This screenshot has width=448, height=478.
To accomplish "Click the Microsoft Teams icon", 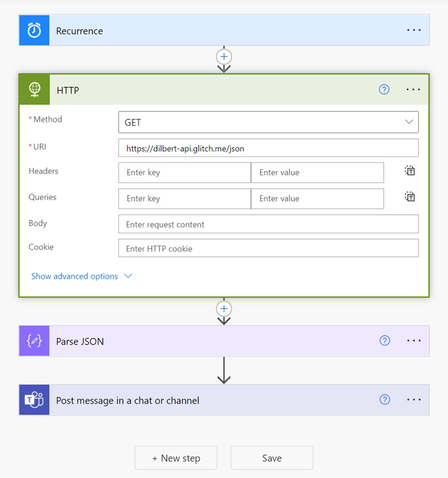I will pyautogui.click(x=34, y=400).
